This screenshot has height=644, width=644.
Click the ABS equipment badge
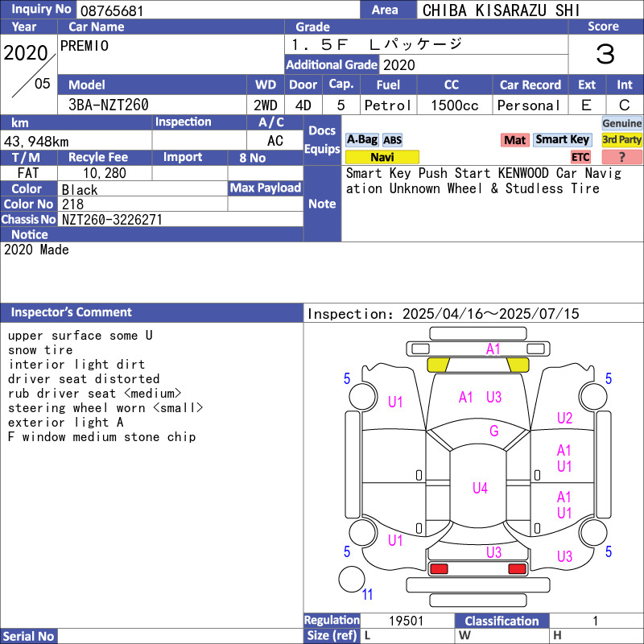coord(392,140)
